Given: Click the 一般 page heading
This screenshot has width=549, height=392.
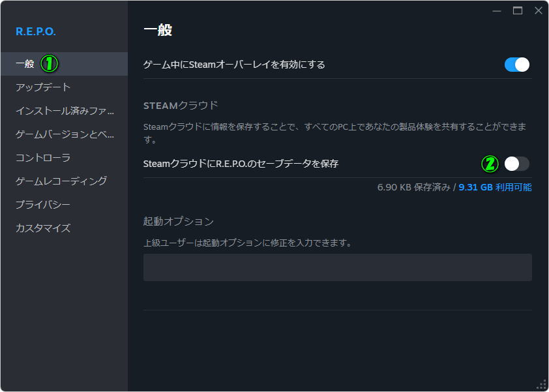Looking at the screenshot, I should pyautogui.click(x=158, y=31).
